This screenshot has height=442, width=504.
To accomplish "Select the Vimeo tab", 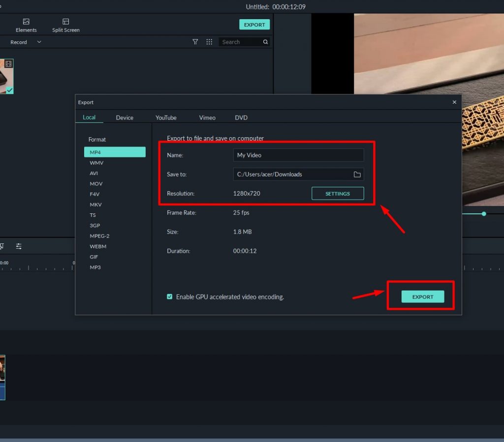I will [x=207, y=118].
